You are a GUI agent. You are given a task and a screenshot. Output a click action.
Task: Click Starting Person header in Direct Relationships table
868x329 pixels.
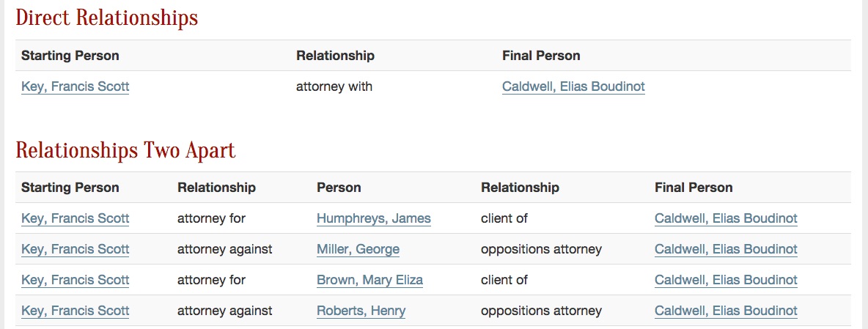click(70, 56)
